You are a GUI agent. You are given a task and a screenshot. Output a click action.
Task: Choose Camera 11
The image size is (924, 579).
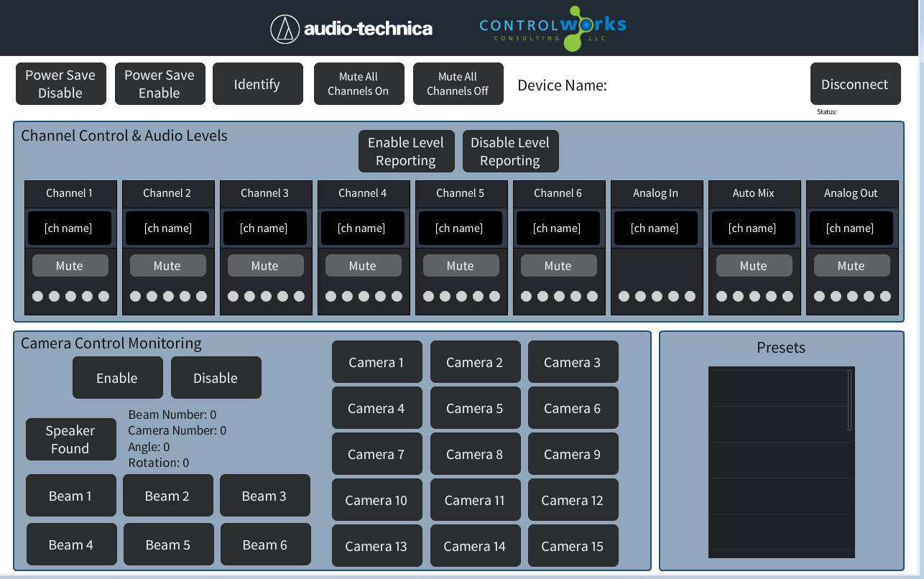475,500
